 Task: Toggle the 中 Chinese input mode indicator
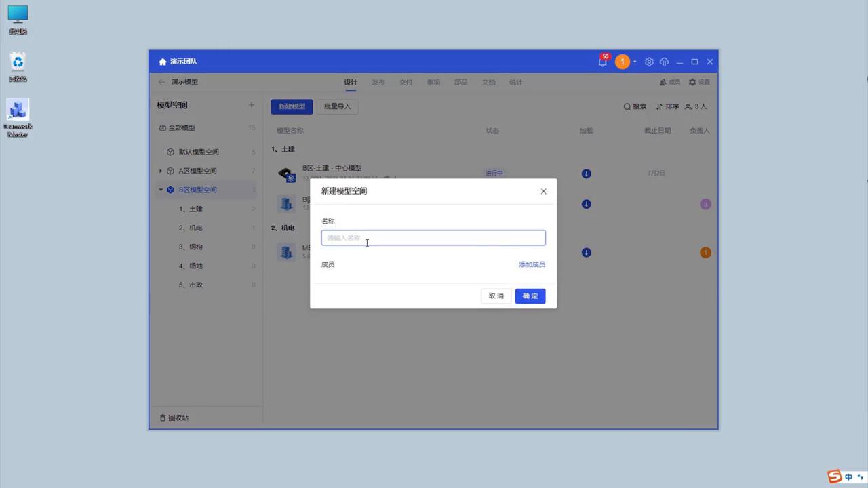click(x=848, y=476)
